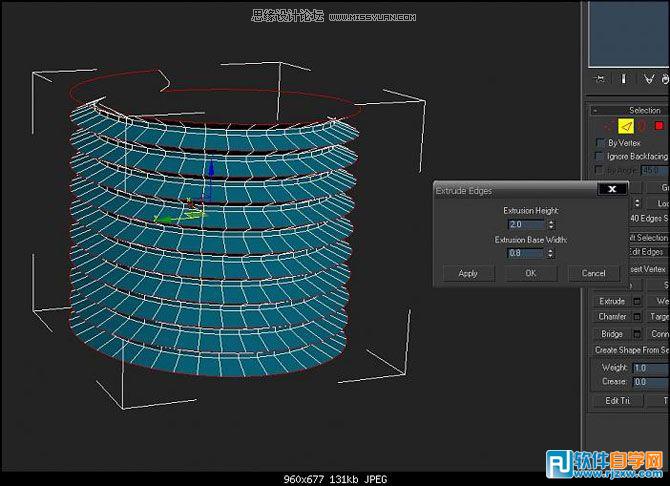Click OK in Extrude Edges dialog
The height and width of the screenshot is (486, 670).
pos(531,274)
